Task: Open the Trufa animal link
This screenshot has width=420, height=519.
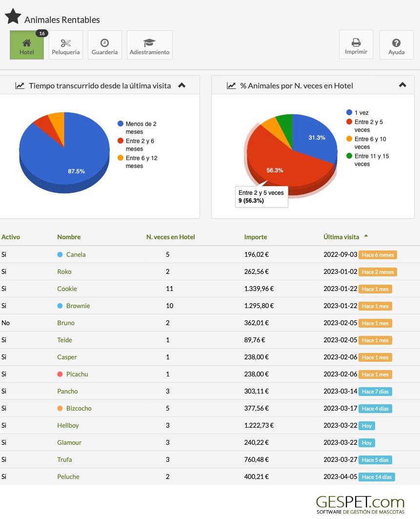Action: 64,460
